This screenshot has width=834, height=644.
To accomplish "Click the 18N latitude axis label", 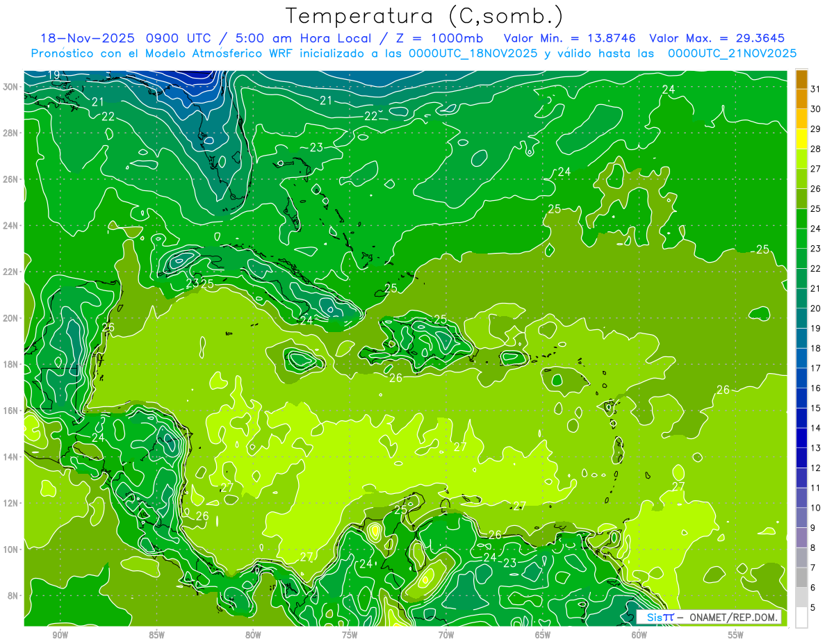I will (x=11, y=365).
